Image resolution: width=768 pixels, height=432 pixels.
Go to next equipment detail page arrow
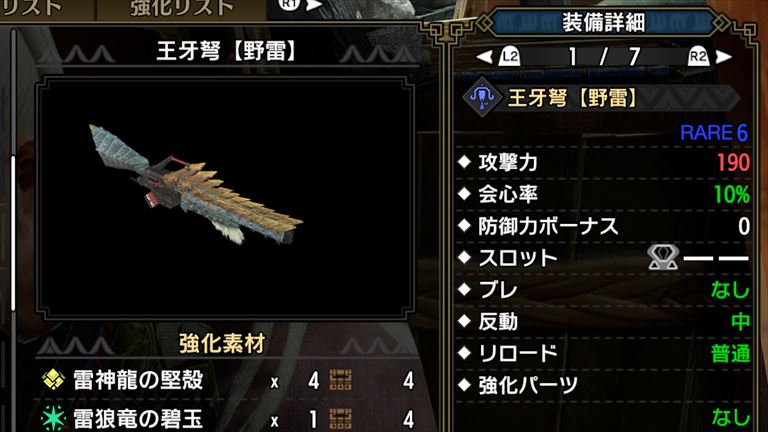pos(723,57)
